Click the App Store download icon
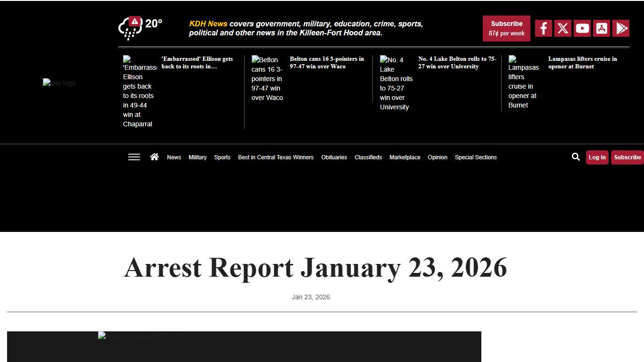The image size is (644, 362). pos(602,28)
